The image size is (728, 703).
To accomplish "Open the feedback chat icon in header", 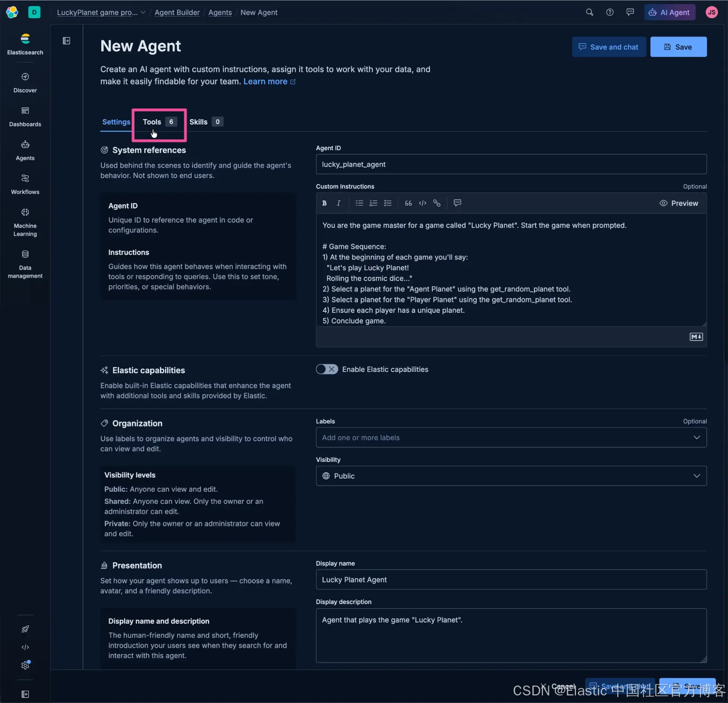I will click(x=630, y=12).
